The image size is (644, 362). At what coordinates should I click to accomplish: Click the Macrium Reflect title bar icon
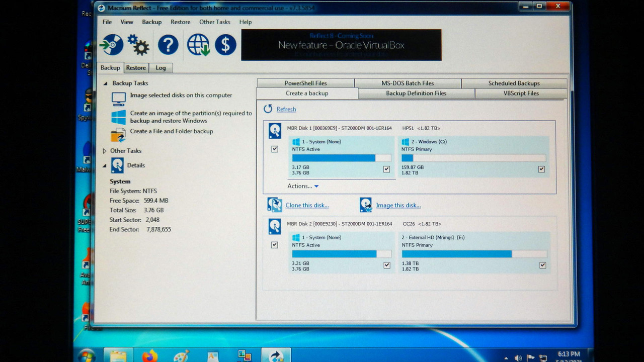(101, 8)
